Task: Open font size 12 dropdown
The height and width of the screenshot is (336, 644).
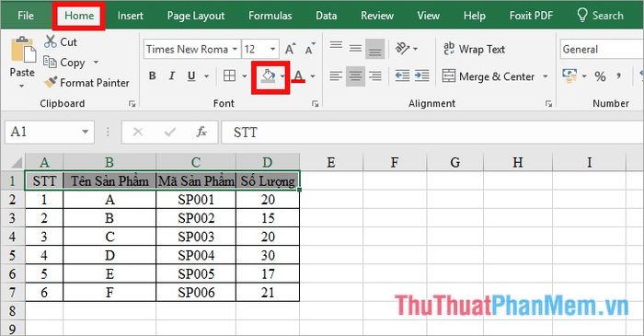Action: (x=272, y=50)
